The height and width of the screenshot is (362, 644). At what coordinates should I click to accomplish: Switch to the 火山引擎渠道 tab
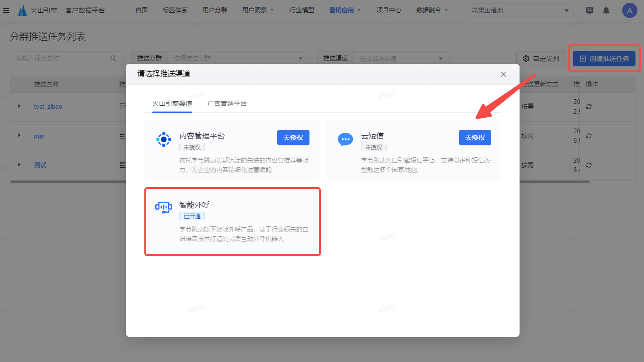172,103
